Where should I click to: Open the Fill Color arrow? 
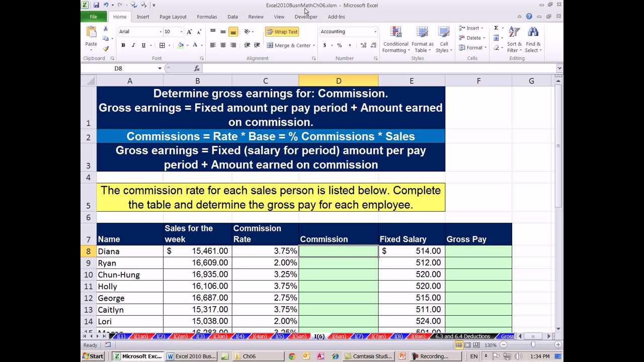(187, 45)
